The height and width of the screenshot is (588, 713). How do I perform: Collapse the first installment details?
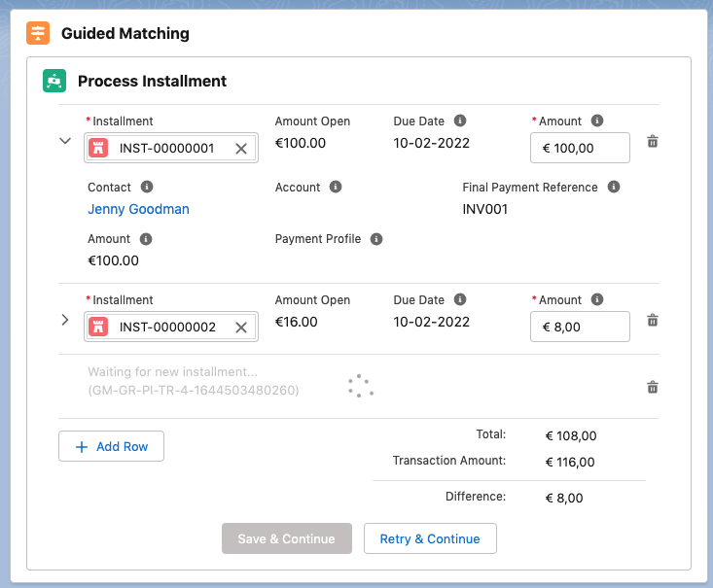point(65,141)
